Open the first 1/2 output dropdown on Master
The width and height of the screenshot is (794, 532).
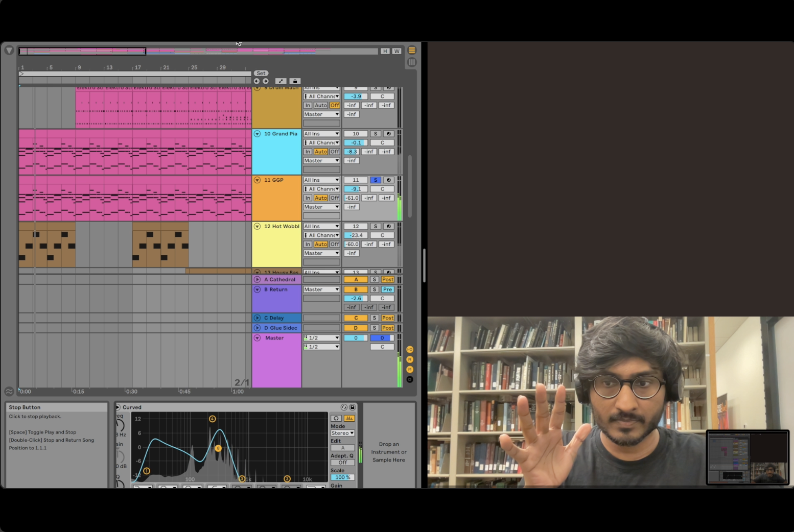click(x=321, y=338)
